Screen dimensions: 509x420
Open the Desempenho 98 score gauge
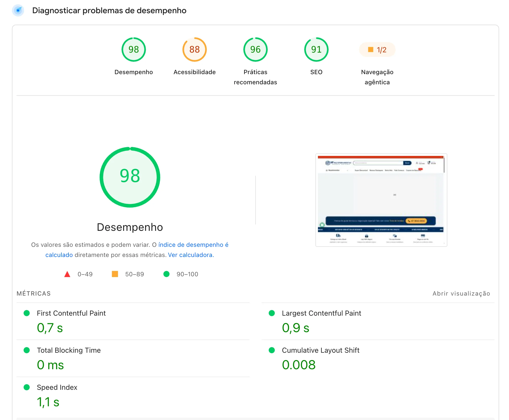point(133,50)
